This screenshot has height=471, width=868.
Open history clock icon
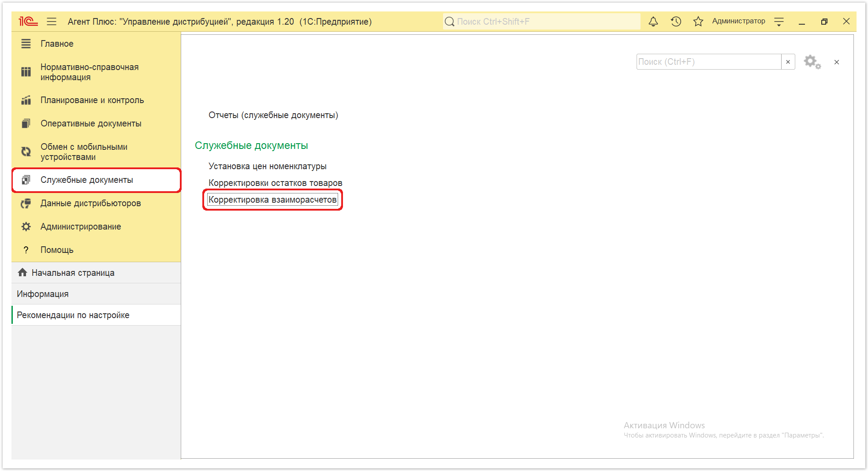click(676, 21)
